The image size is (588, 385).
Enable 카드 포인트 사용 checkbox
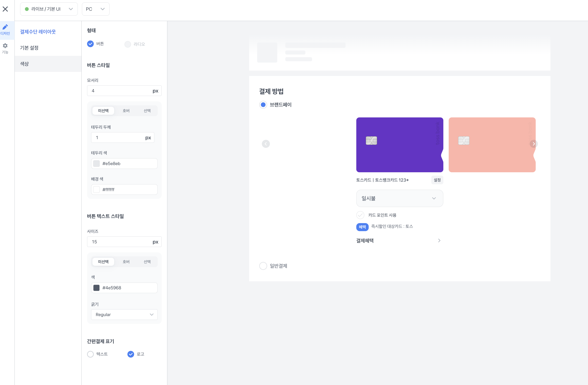coord(360,215)
